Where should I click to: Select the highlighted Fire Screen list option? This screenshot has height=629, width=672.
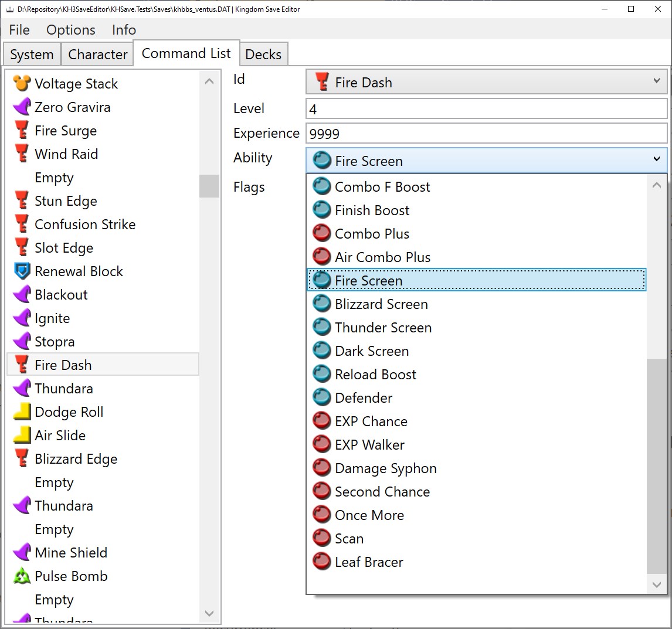pos(476,280)
